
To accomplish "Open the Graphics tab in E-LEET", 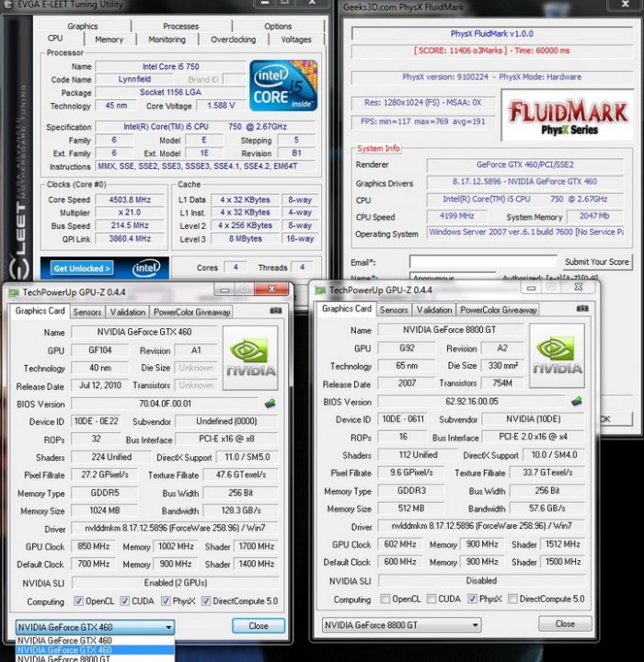I will coord(83,26).
